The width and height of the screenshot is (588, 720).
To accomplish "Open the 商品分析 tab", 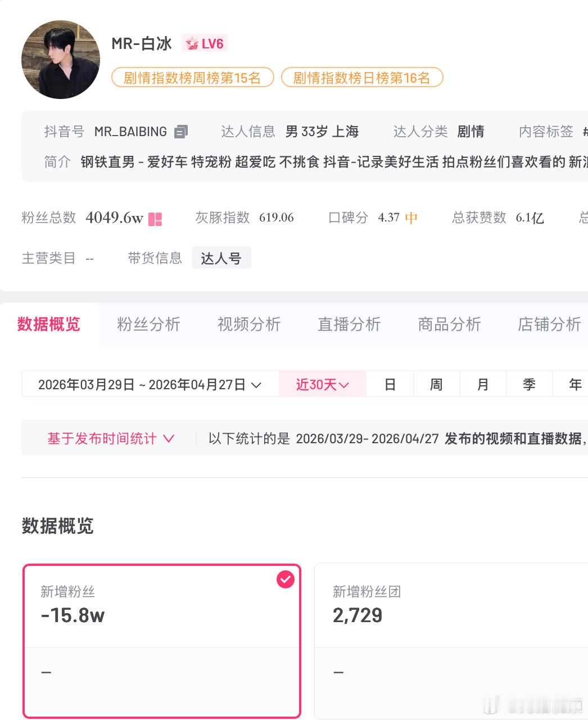I will click(x=449, y=325).
